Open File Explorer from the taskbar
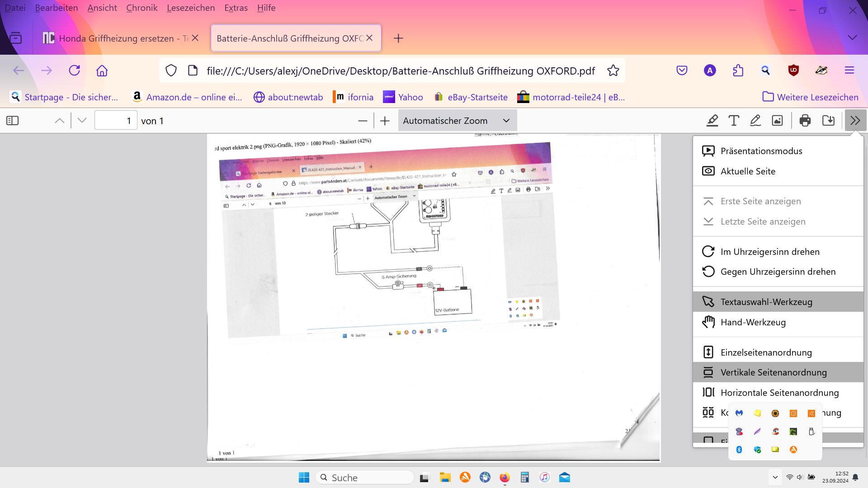Image resolution: width=868 pixels, height=488 pixels. click(x=445, y=478)
